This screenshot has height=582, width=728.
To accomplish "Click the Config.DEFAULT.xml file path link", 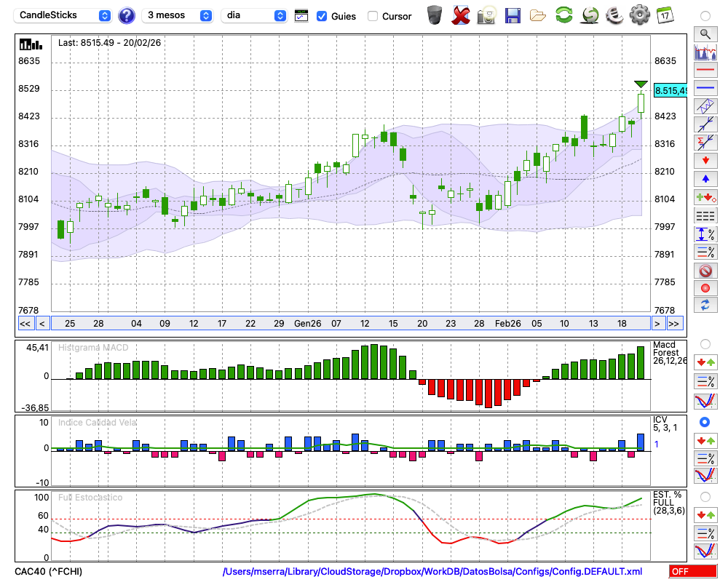I will (x=432, y=572).
